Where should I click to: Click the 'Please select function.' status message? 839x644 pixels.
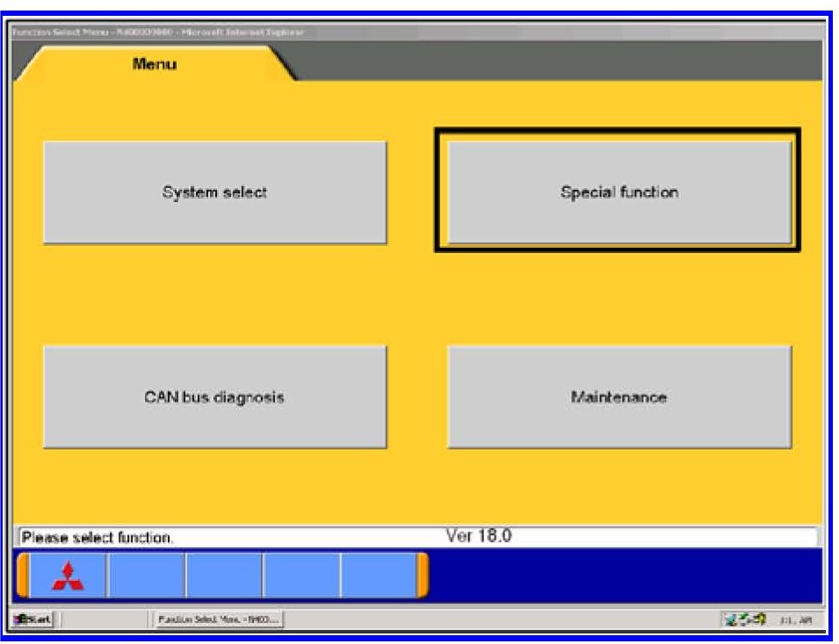click(98, 537)
